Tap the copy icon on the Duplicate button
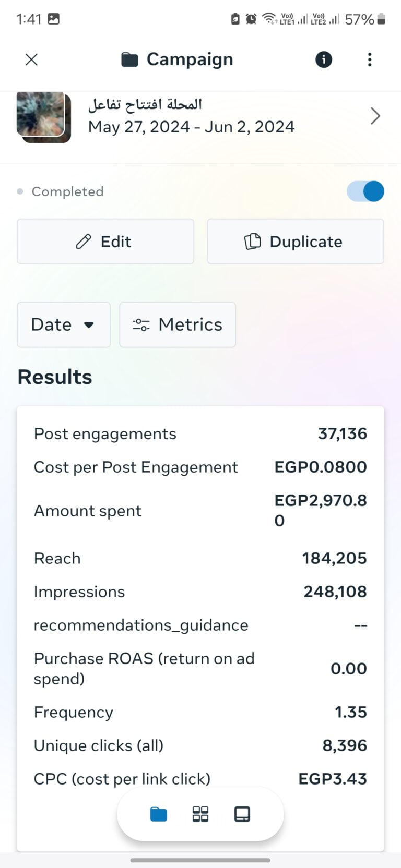Viewport: 401px width, 868px height. click(x=253, y=242)
